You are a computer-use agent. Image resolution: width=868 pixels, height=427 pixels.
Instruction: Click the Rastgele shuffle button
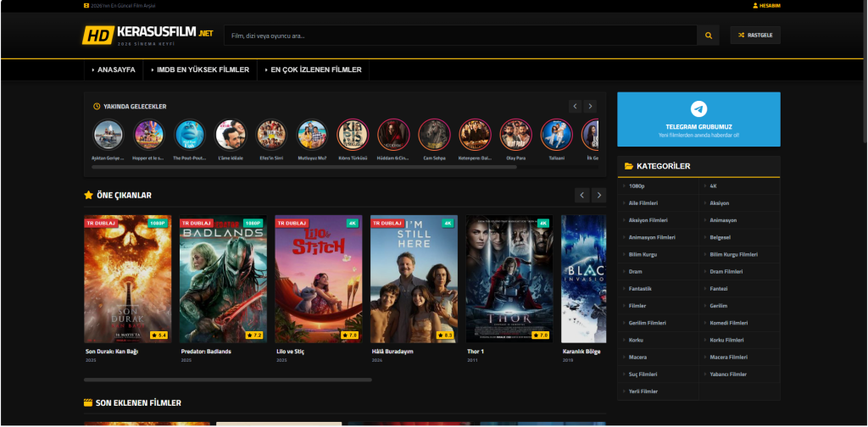pos(755,36)
